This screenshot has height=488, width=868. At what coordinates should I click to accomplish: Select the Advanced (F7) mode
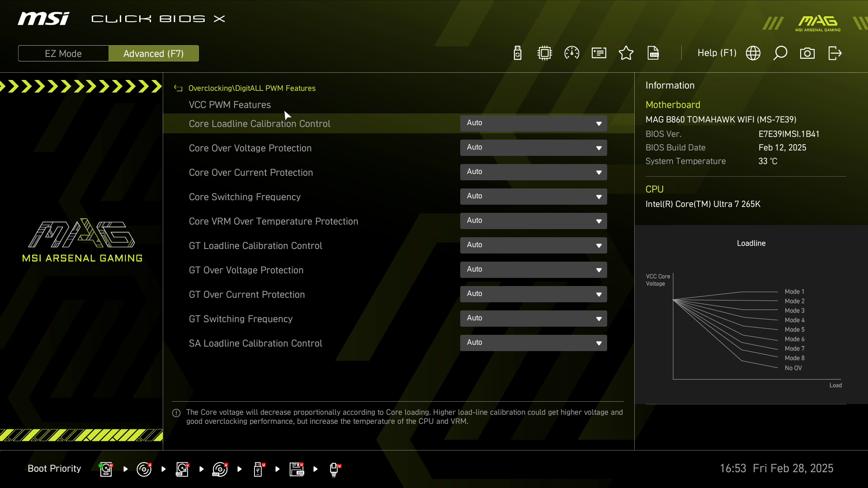click(x=153, y=54)
